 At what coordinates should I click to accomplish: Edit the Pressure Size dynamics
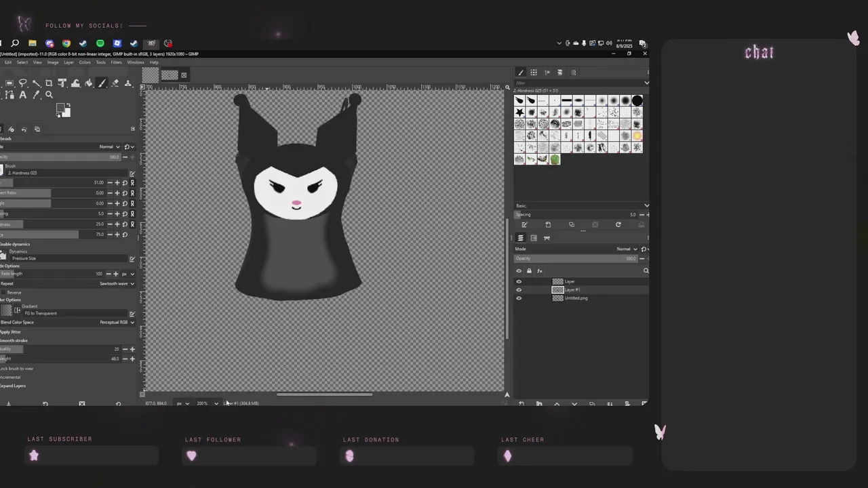pyautogui.click(x=132, y=258)
